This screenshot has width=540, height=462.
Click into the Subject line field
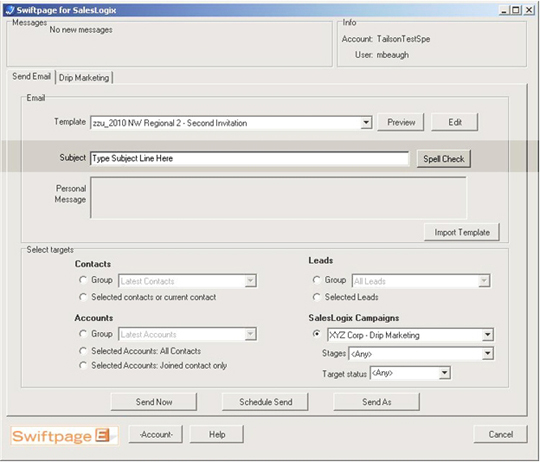click(x=250, y=158)
